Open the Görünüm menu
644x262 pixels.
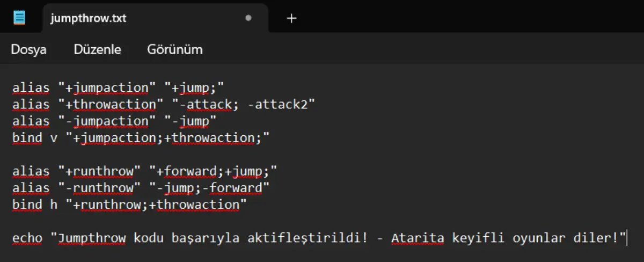(174, 50)
